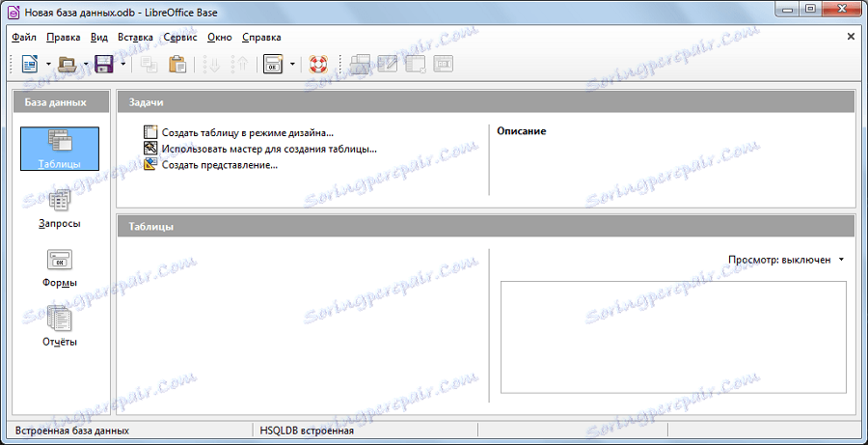The height and width of the screenshot is (445, 868).
Task: Maximize the LibreOffice Base window
Action: tap(810, 9)
